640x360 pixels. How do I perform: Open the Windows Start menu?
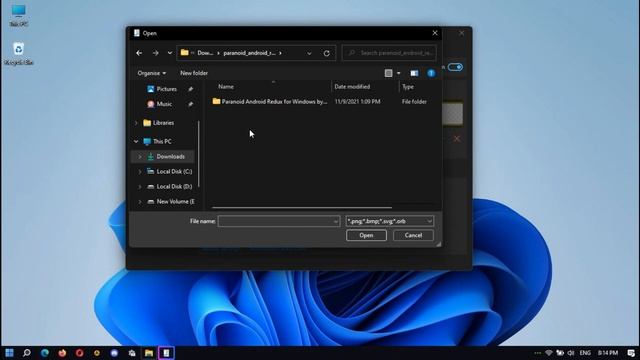point(9,353)
